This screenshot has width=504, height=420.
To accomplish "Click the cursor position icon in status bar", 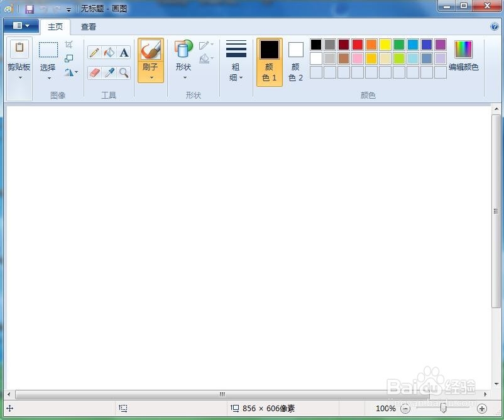I will pyautogui.click(x=10, y=409).
